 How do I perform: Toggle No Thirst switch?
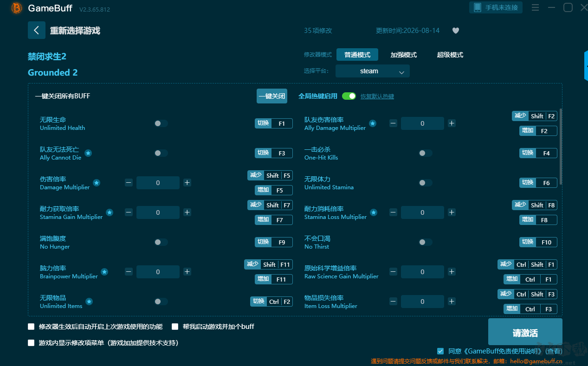[x=426, y=242]
